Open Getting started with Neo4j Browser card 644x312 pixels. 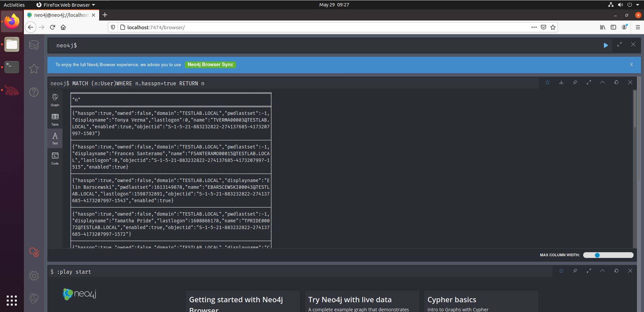pyautogui.click(x=243, y=302)
